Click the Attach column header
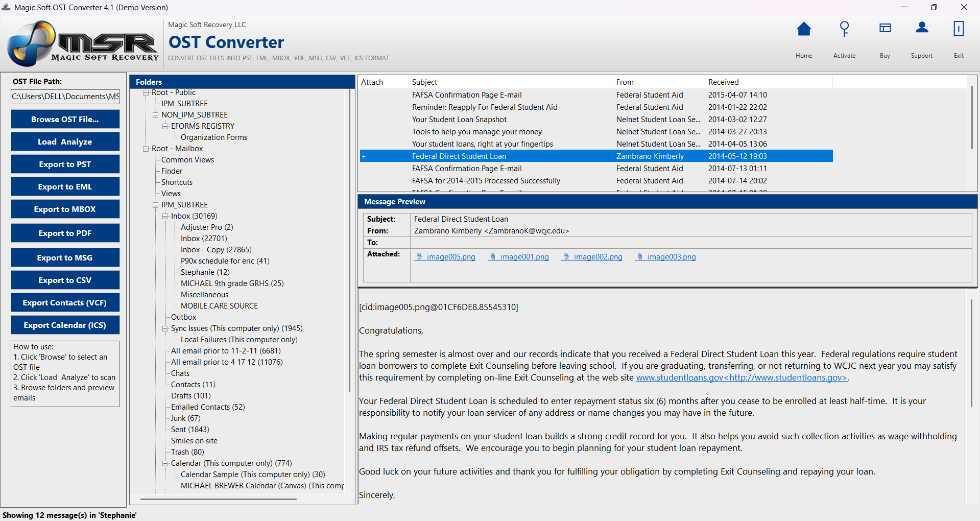 (384, 82)
